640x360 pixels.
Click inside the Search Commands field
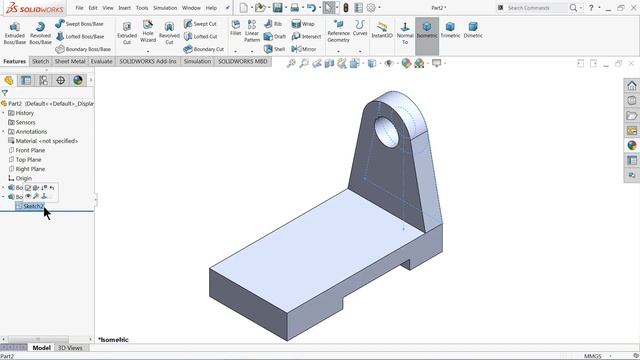536,8
